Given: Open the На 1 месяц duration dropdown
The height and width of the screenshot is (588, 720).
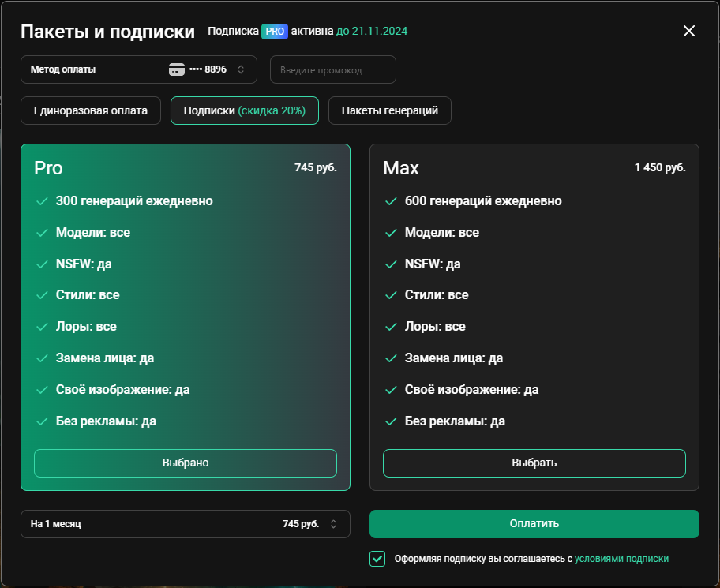Looking at the screenshot, I should point(186,524).
